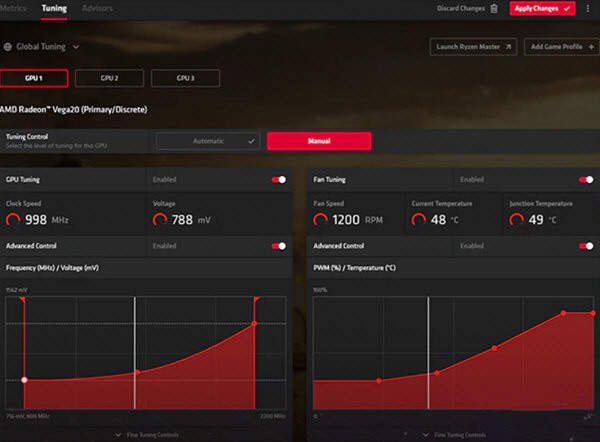Screen dimensions: 600x442
Task: Switch to the Advisors tab
Action: (x=97, y=8)
